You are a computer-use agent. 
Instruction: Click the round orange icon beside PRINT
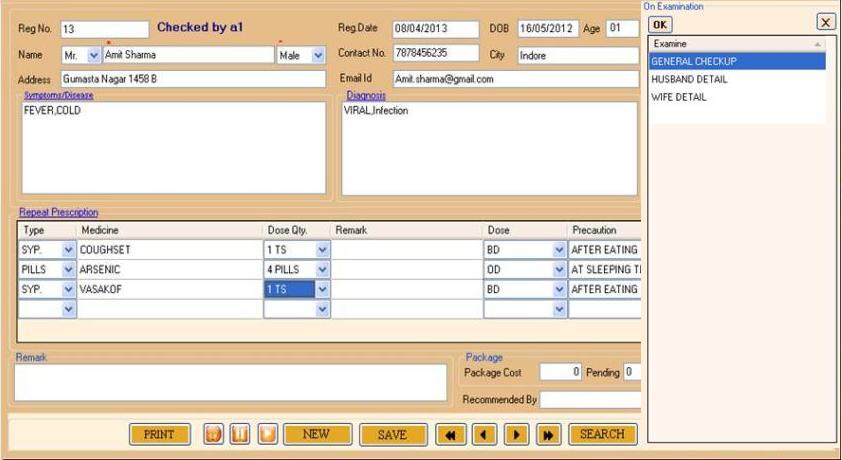[x=214, y=434]
